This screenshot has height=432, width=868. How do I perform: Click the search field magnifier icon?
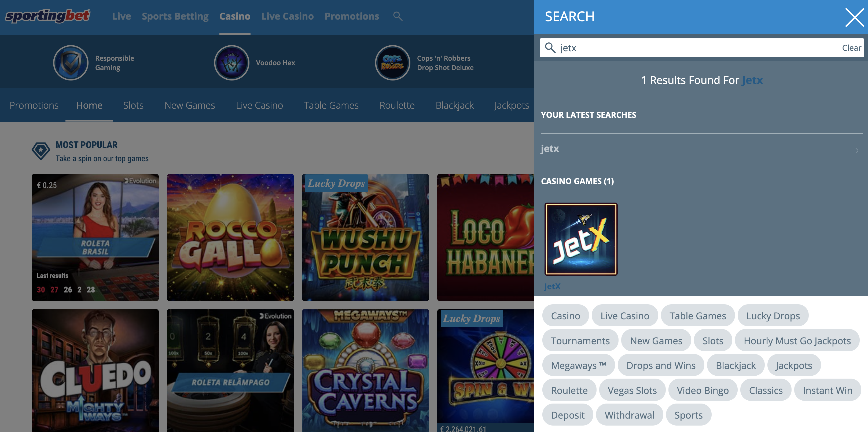click(x=550, y=48)
